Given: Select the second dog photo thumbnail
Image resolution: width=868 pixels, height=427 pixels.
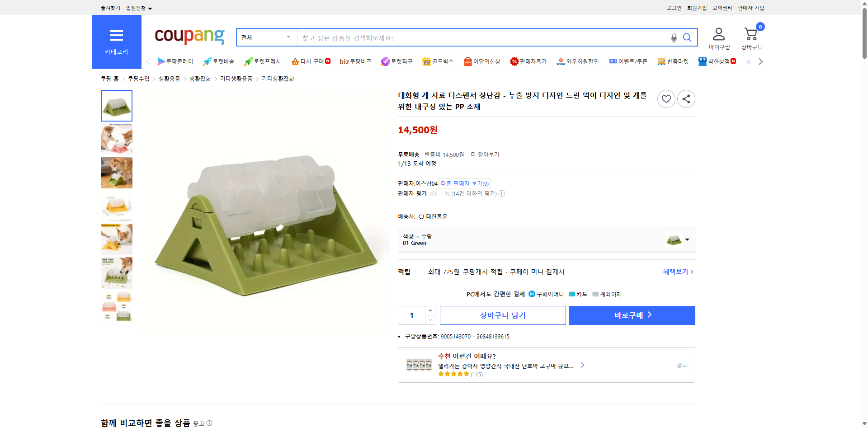Looking at the screenshot, I should pos(116,139).
